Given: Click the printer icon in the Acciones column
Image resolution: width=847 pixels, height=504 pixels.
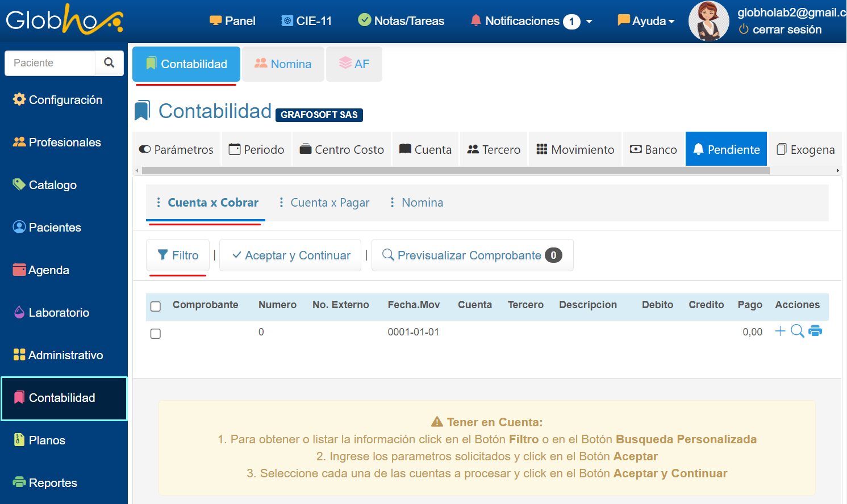Looking at the screenshot, I should tap(815, 331).
